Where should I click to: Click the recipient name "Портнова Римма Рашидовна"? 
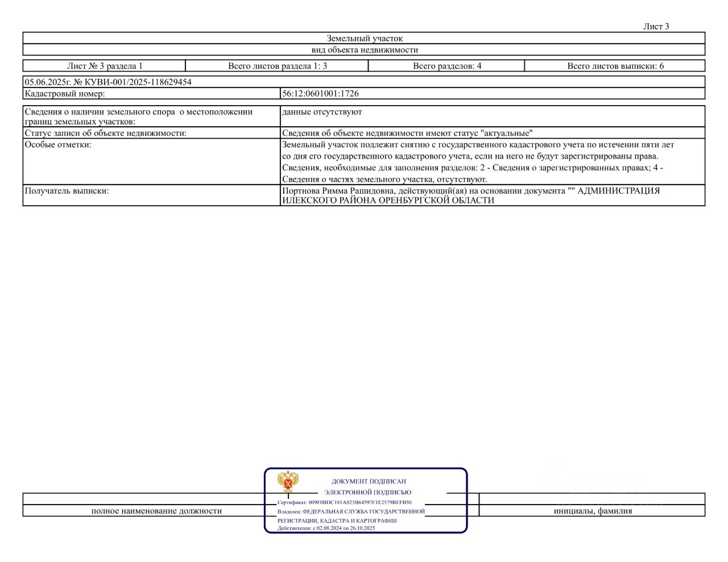click(x=338, y=191)
